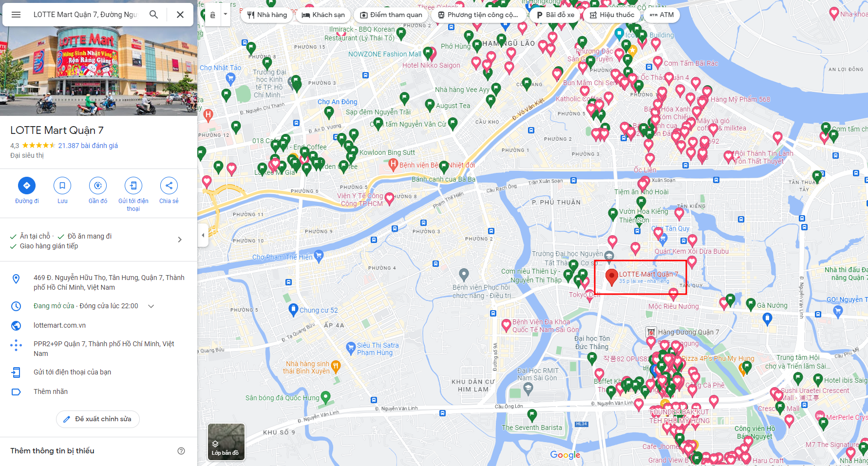Click the Chợ An Đông map label
This screenshot has height=466, width=868.
click(337, 102)
